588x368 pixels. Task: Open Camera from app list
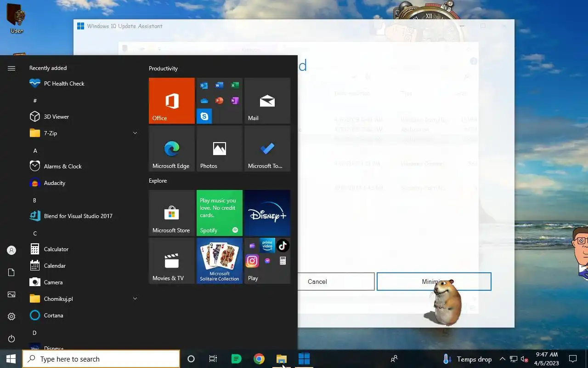click(83, 282)
